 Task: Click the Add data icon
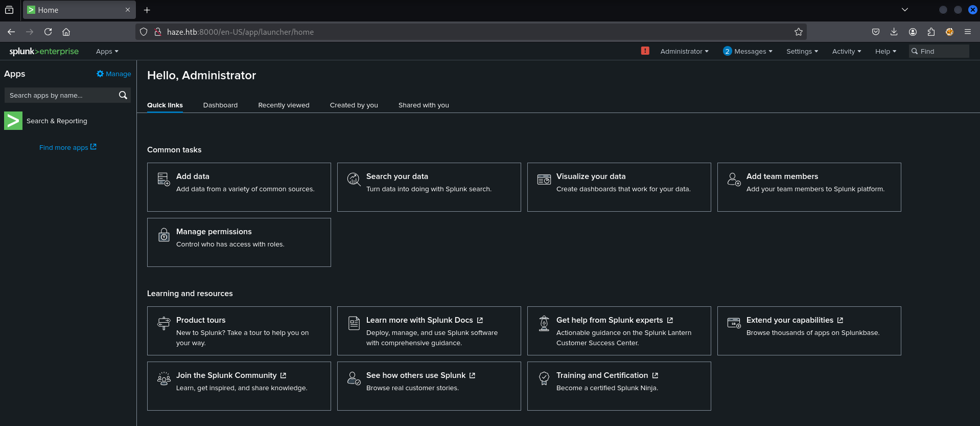pyautogui.click(x=164, y=180)
